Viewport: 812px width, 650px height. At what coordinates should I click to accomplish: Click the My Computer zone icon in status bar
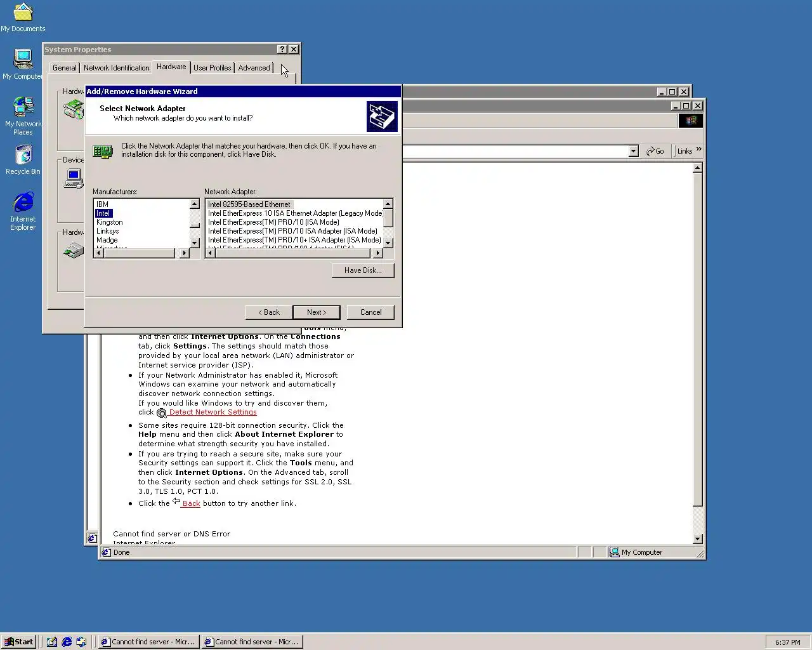[614, 552]
